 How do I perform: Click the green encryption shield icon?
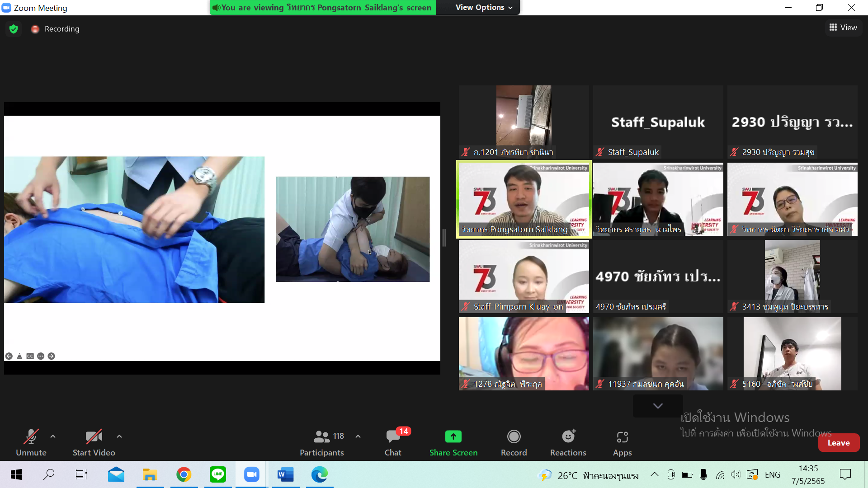(14, 29)
